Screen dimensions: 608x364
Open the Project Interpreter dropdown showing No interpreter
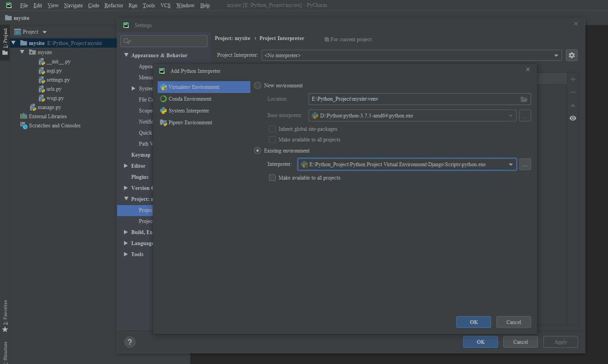(411, 55)
